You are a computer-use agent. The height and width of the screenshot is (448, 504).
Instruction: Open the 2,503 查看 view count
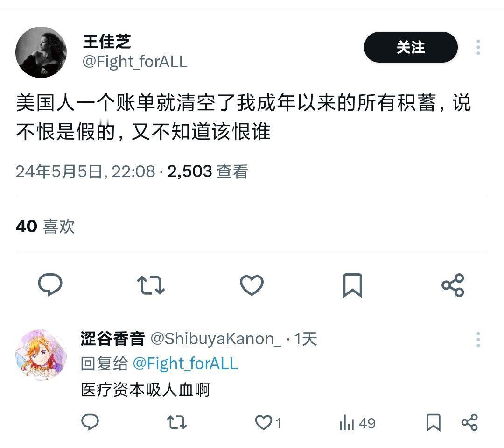208,171
